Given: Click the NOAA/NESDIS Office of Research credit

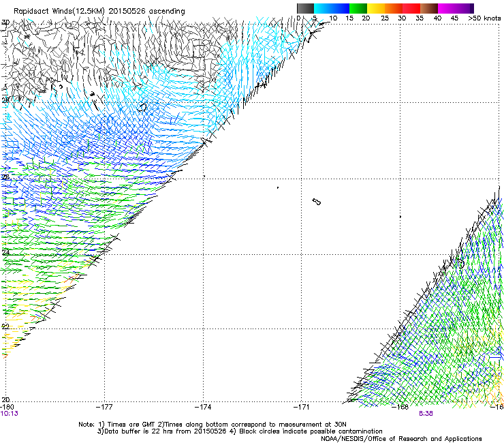Looking at the screenshot, I should click(401, 439).
